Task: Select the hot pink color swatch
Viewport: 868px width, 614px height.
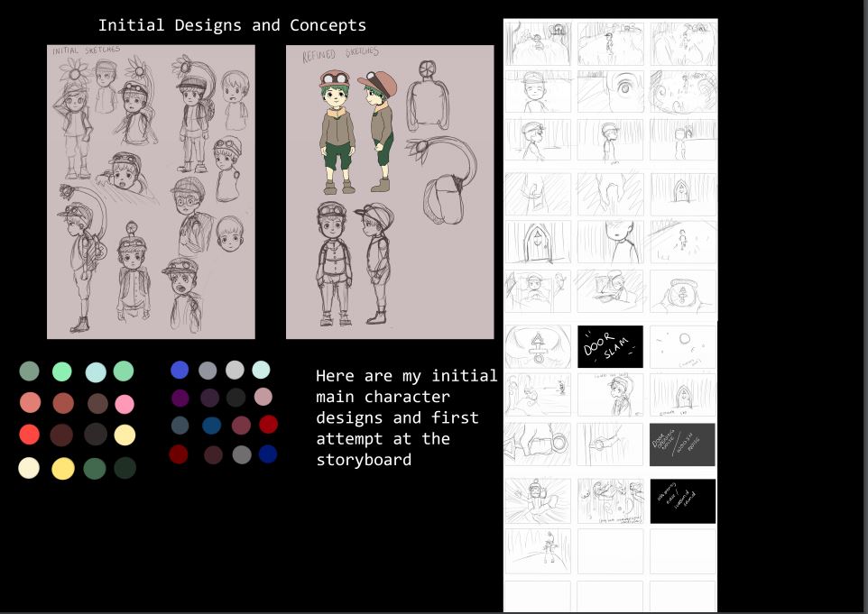Action: (x=125, y=403)
